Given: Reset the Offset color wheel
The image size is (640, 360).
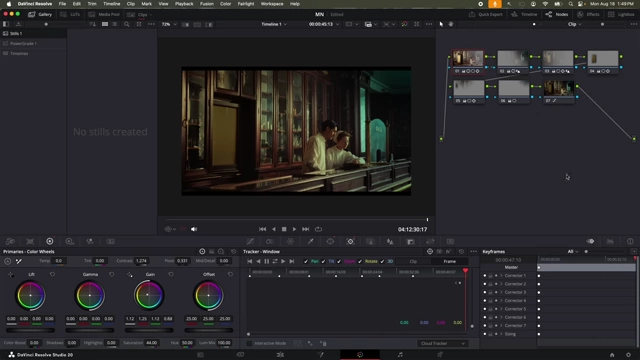Looking at the screenshot, I should pos(230,274).
